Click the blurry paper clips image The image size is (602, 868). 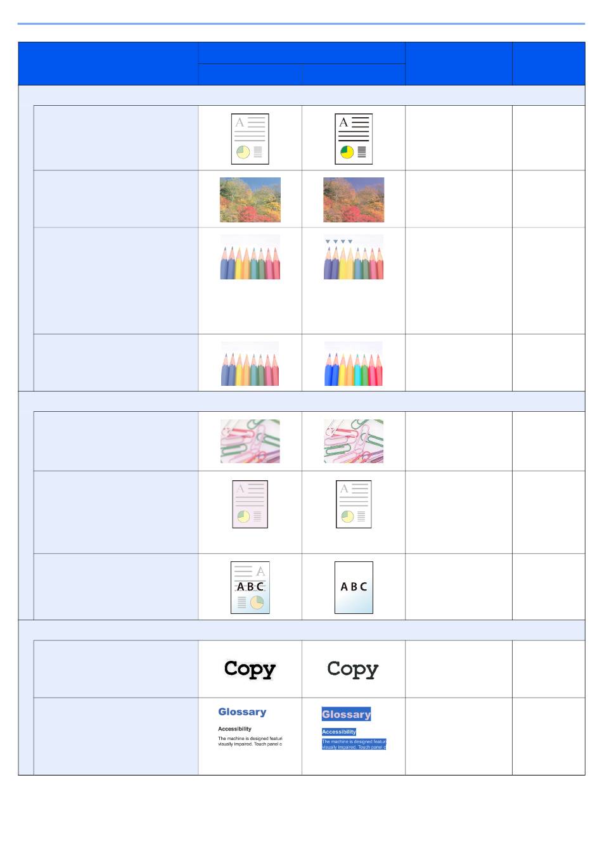[x=250, y=441]
